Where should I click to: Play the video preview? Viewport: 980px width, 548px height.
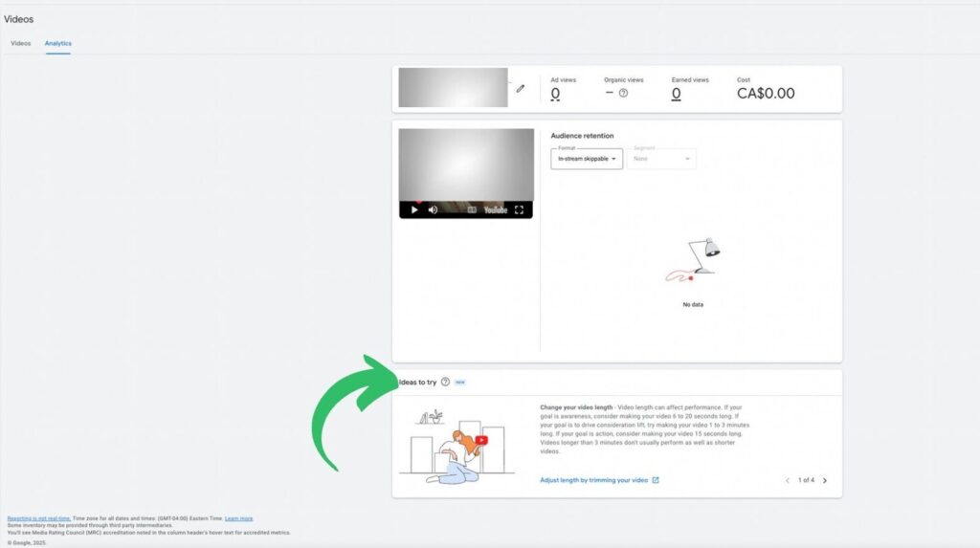tap(414, 209)
